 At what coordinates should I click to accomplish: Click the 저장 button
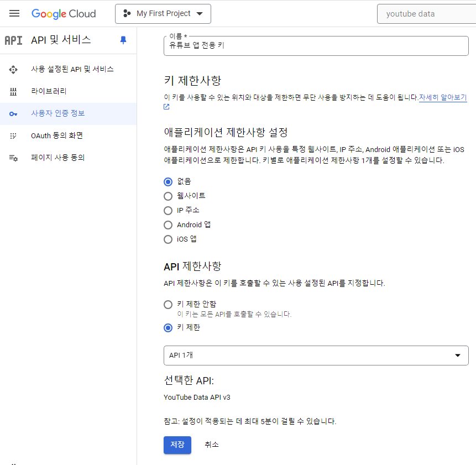click(x=177, y=445)
